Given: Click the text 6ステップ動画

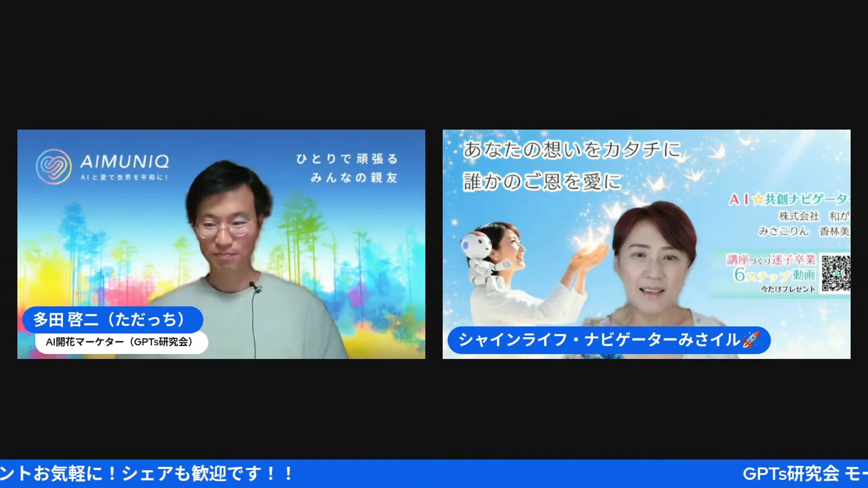Looking at the screenshot, I should 774,274.
